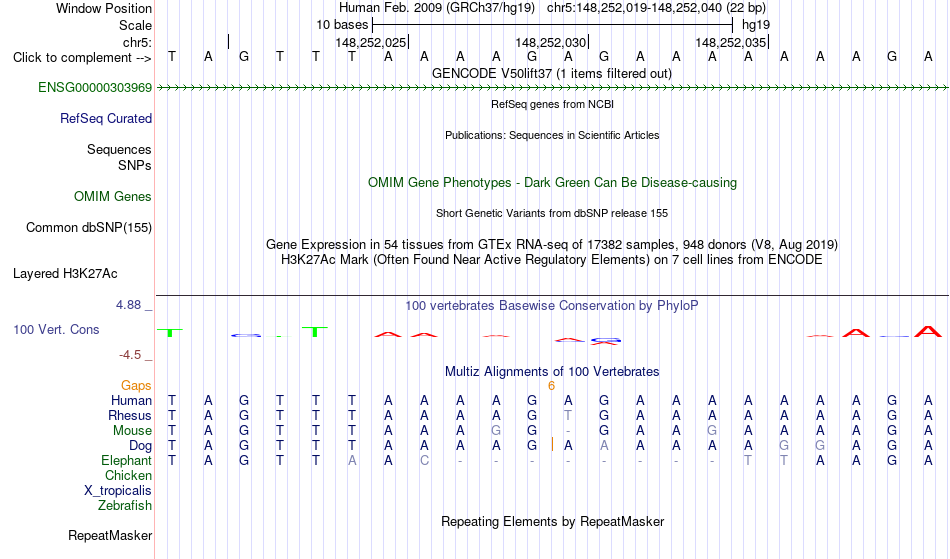Click Short Genetic Variants from dbSNP title
Viewport: 950px width, 559px height.
pyautogui.click(x=552, y=213)
